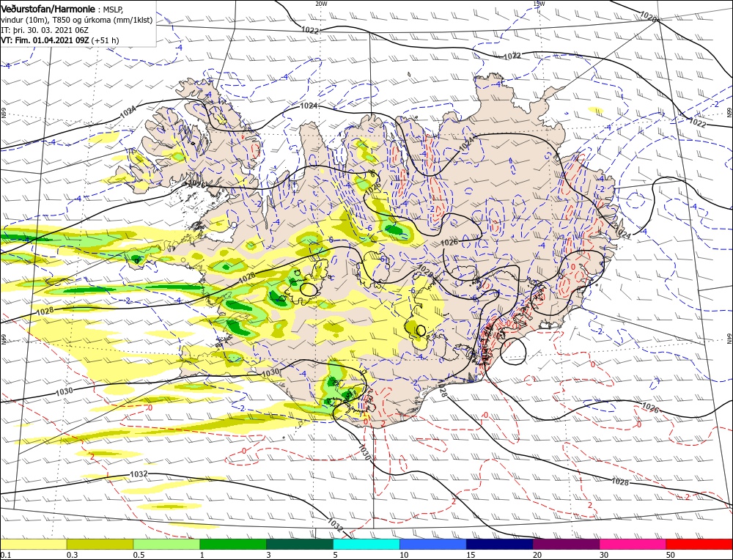Click the '0.1' legend value

pos(4,555)
